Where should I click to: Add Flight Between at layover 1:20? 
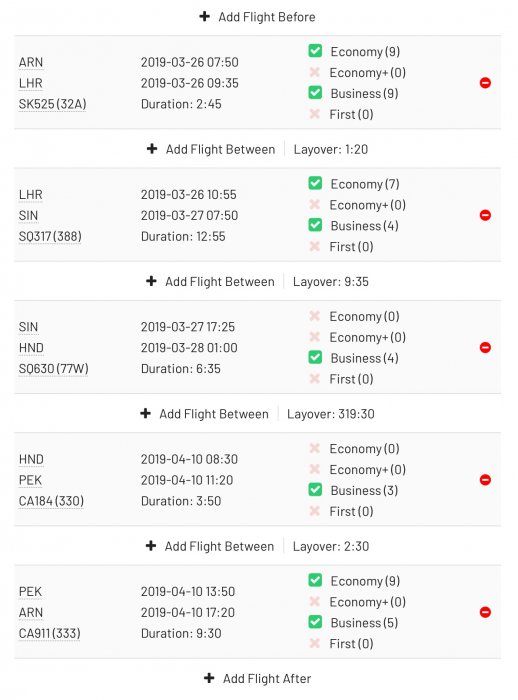tap(211, 149)
